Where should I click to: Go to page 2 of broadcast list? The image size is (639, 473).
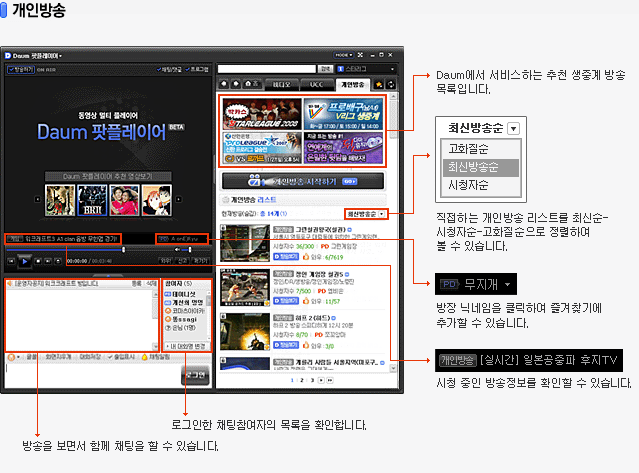[302, 380]
